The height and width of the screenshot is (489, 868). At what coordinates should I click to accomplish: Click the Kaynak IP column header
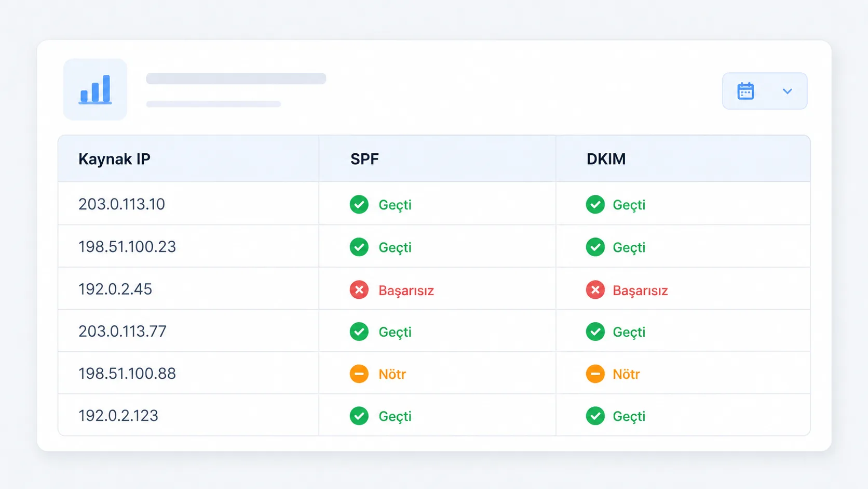coord(114,159)
